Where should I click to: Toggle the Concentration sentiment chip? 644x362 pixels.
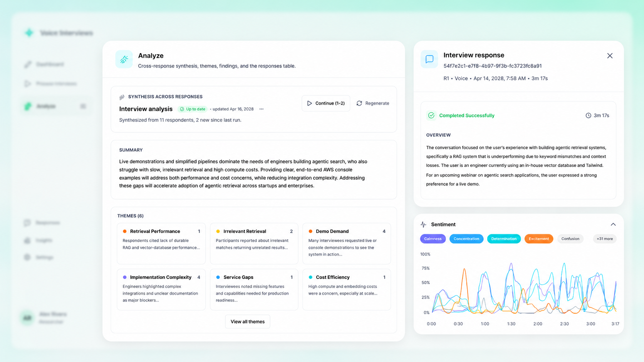click(466, 239)
